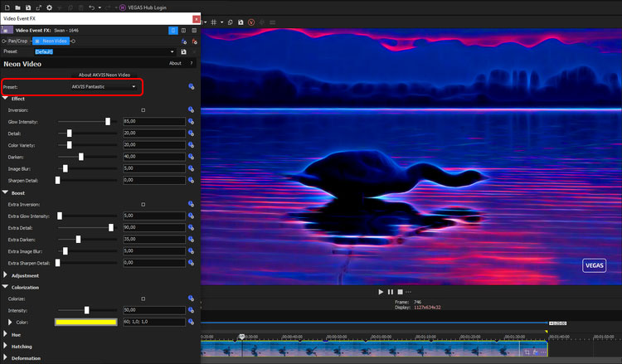Expand the Hatching section
622x364 pixels.
(x=5, y=346)
